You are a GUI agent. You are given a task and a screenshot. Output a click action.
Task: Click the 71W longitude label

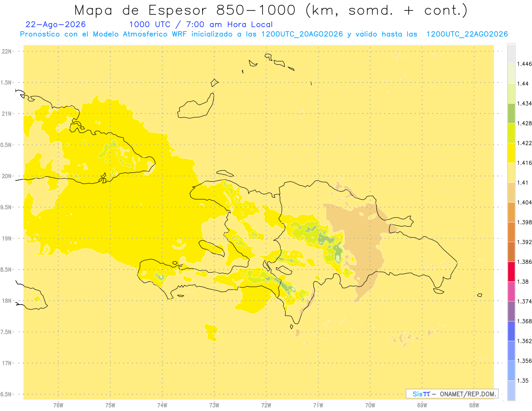coord(318,405)
